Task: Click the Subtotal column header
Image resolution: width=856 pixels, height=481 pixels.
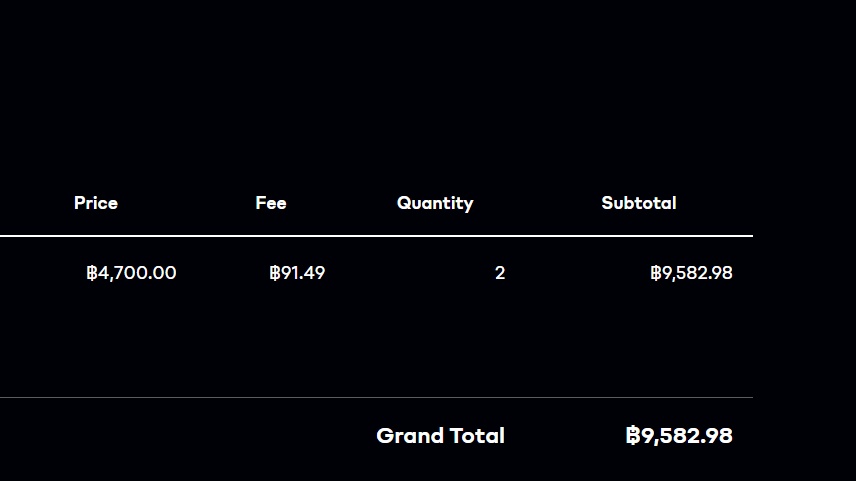Action: tap(639, 203)
